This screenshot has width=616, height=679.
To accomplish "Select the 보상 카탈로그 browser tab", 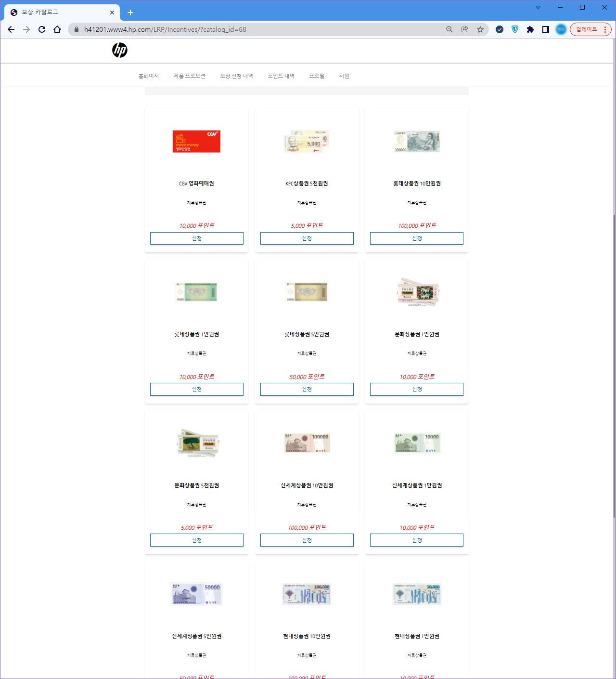I will click(x=61, y=13).
